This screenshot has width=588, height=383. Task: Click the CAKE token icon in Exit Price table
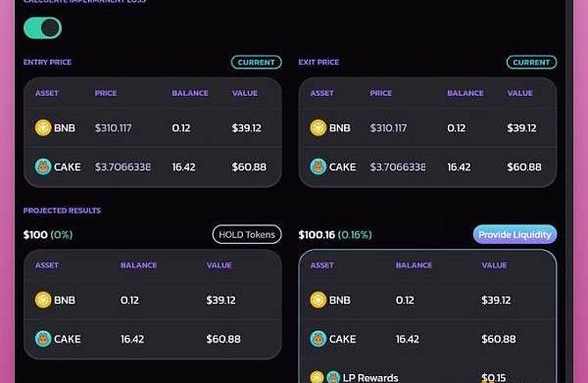318,167
